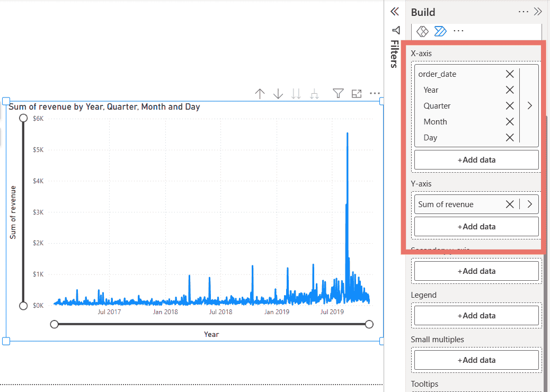Click the X-axis section heading
The width and height of the screenshot is (550, 392).
[x=421, y=54]
